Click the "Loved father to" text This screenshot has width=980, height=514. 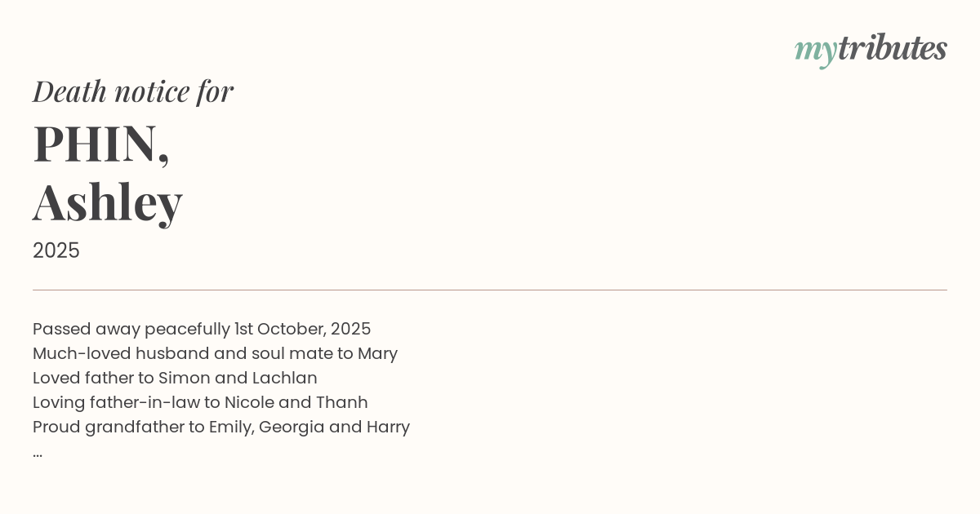(x=93, y=378)
